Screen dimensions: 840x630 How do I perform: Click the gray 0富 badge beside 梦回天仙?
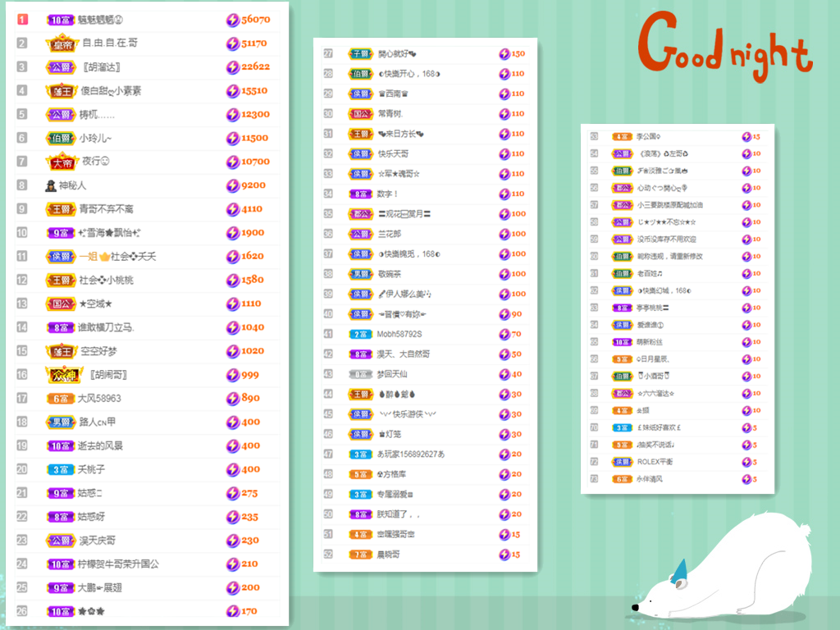click(x=360, y=374)
